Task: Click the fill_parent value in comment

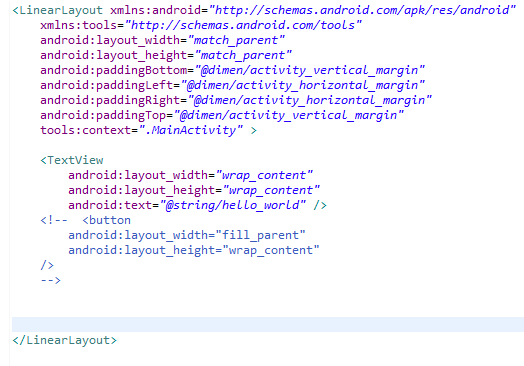Action: pos(261,235)
